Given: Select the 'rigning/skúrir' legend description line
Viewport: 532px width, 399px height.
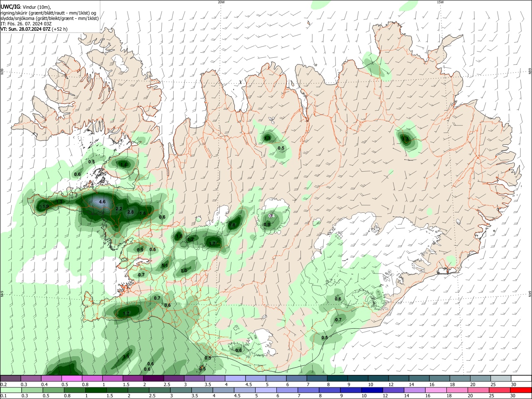Looking at the screenshot, I should [x=48, y=13].
